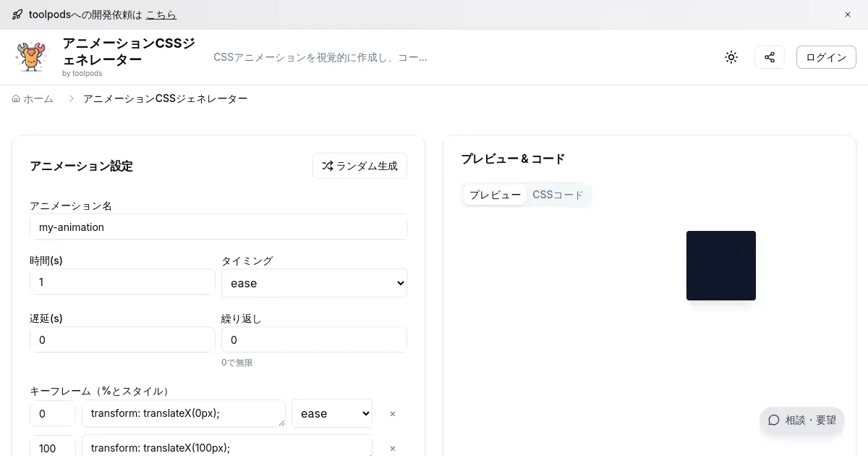Viewport: 868px width, 456px height.
Task: Click the ランダム生成 shuffle button
Action: pyautogui.click(x=359, y=166)
